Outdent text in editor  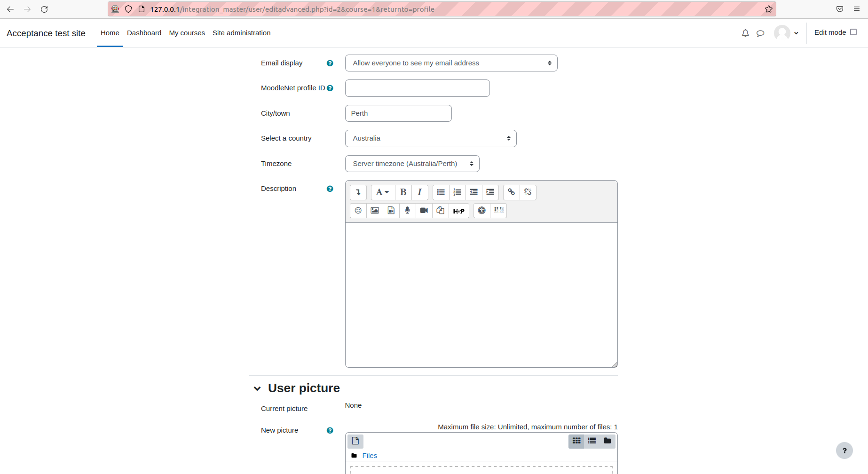tap(473, 192)
